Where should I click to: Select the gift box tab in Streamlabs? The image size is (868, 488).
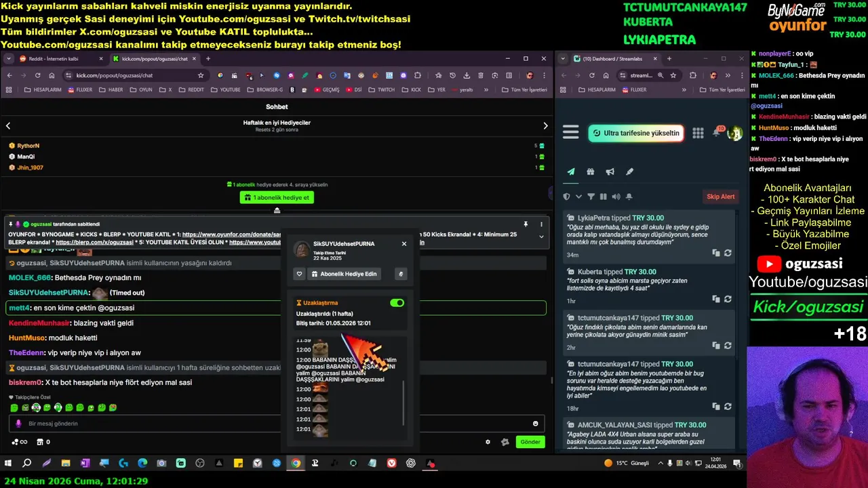591,171
